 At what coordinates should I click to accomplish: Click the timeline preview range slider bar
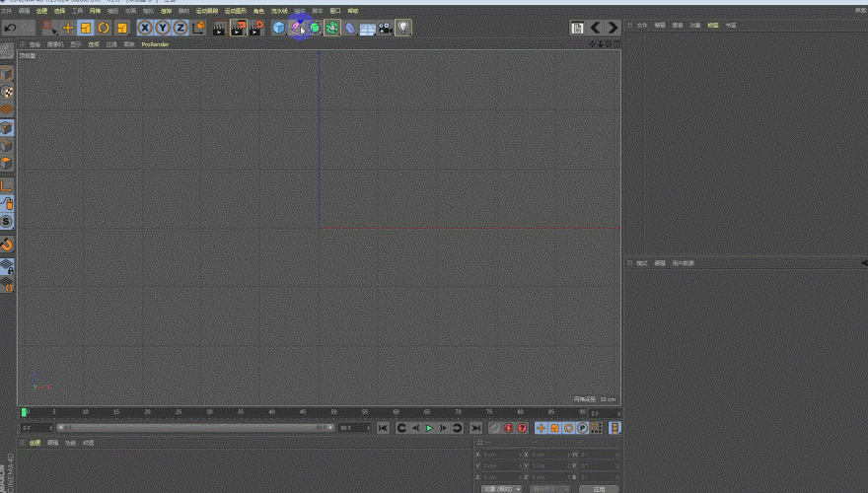tap(196, 428)
